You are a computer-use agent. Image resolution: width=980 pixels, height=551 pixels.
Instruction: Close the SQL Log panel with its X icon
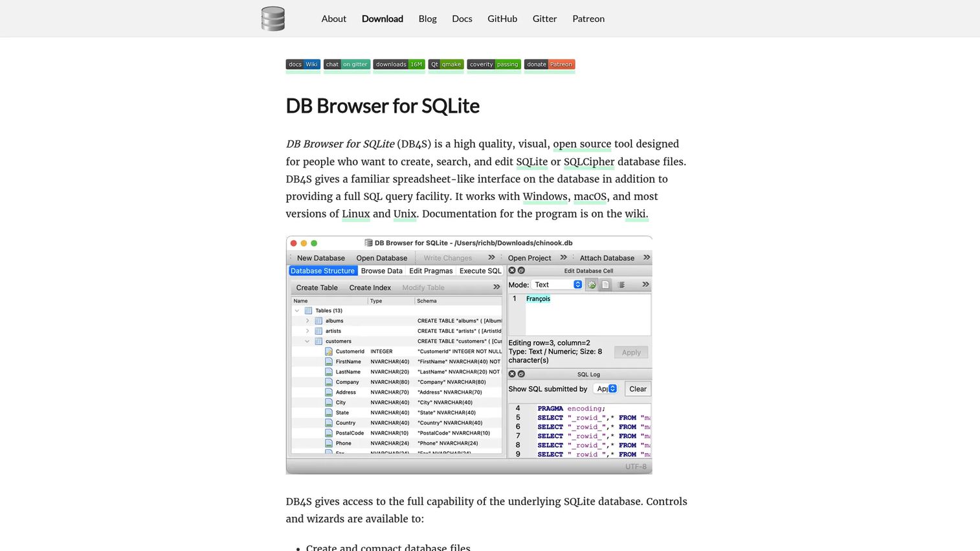512,374
